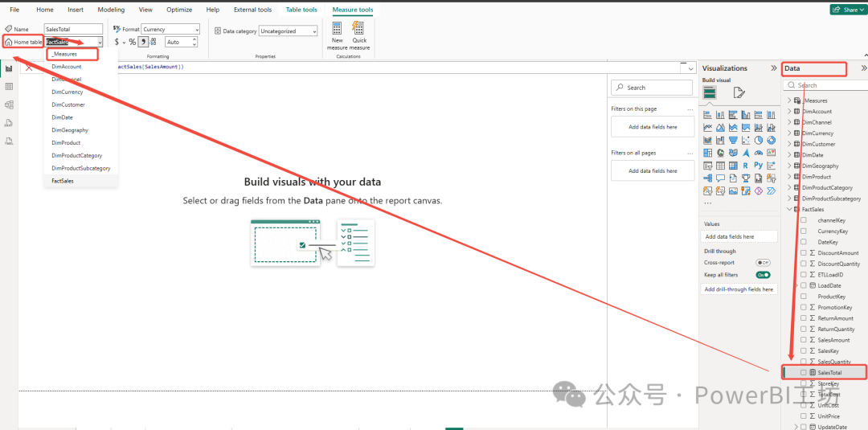Toggle the Keep all filters switch
The image size is (868, 430).
(763, 275)
